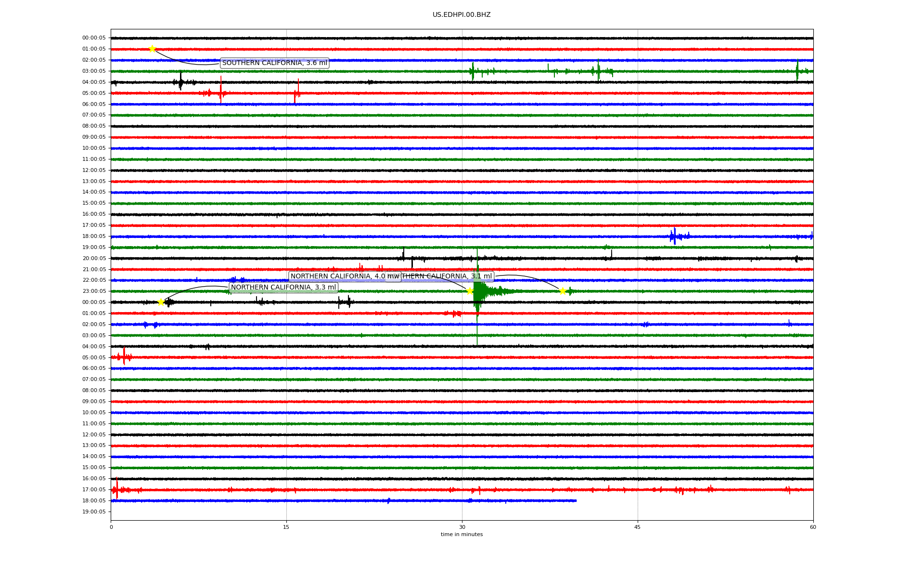The image size is (924, 578).
Task: Click the star at the 4.0 mw event onset
Action: point(470,291)
